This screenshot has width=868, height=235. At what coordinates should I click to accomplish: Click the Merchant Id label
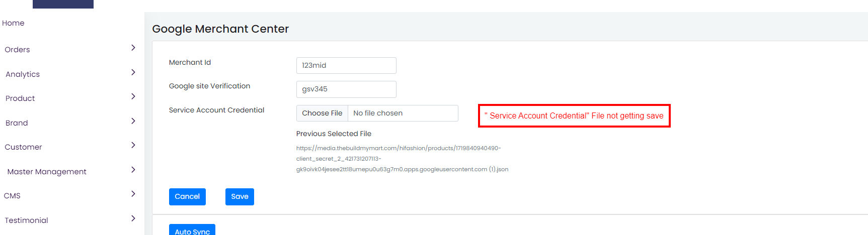point(190,62)
